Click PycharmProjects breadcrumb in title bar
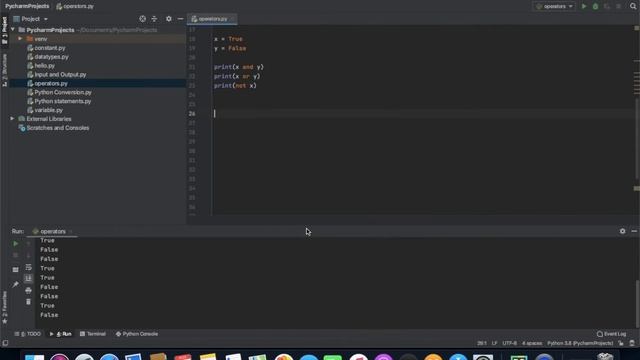The width and height of the screenshot is (640, 360). point(27,6)
